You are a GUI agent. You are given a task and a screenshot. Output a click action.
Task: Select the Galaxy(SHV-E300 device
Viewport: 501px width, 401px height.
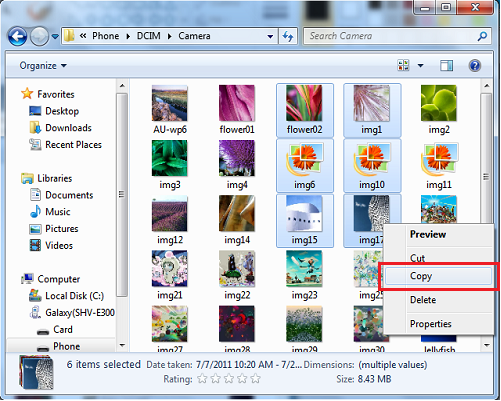(x=72, y=313)
